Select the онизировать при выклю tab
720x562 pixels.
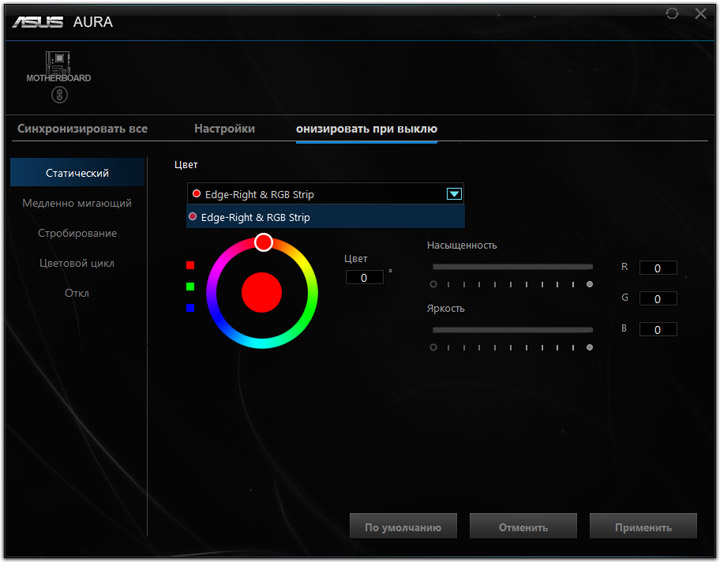click(x=366, y=129)
